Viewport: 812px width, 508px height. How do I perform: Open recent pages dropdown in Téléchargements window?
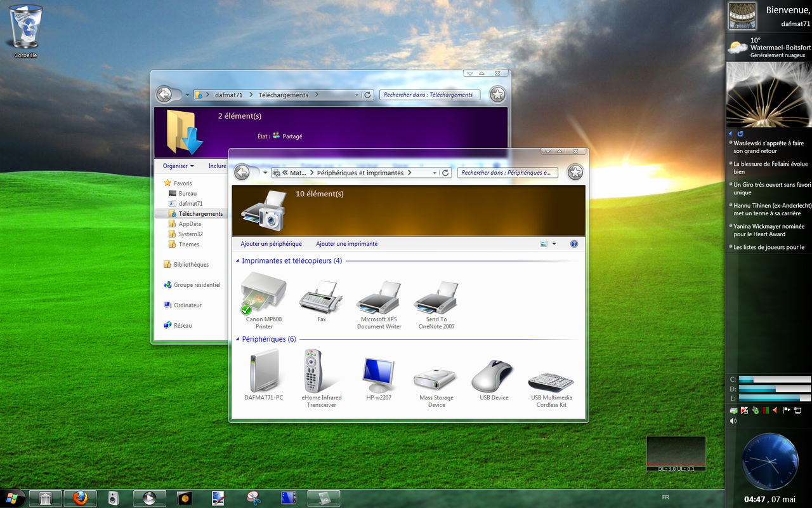[x=188, y=95]
